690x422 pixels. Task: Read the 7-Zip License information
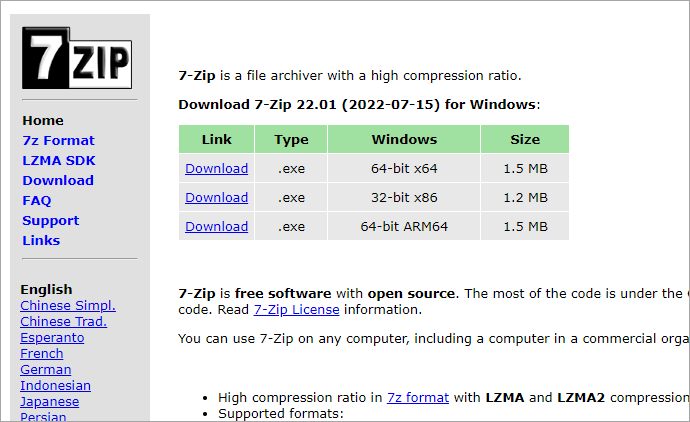point(296,309)
